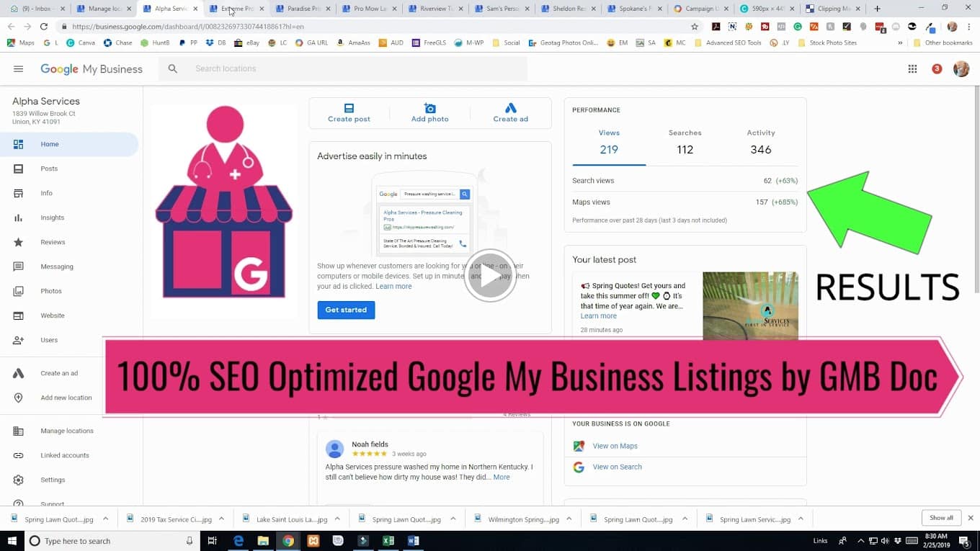The width and height of the screenshot is (980, 551).
Task: Open menu for Wilmington Spring download
Action: (569, 519)
